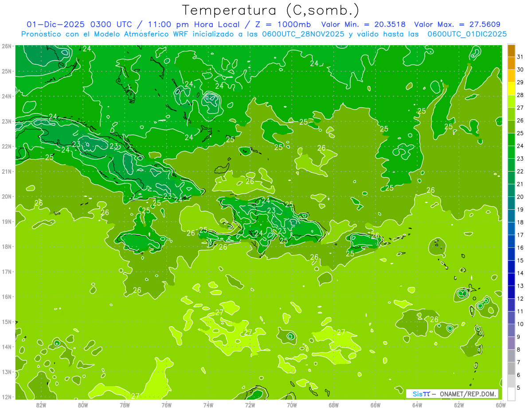The image size is (532, 411).
Task: Click the '76W' longitude axis label
Action: click(x=166, y=405)
